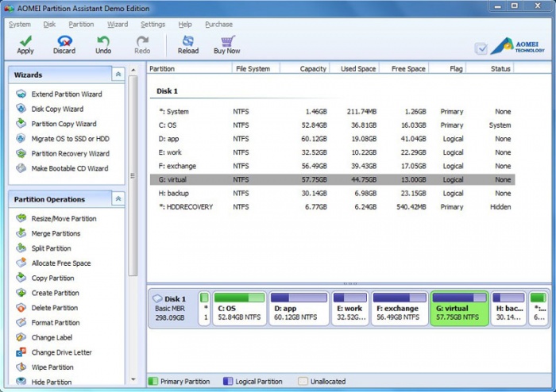556x392 pixels.
Task: Collapse the Wizards panel
Action: click(x=118, y=75)
